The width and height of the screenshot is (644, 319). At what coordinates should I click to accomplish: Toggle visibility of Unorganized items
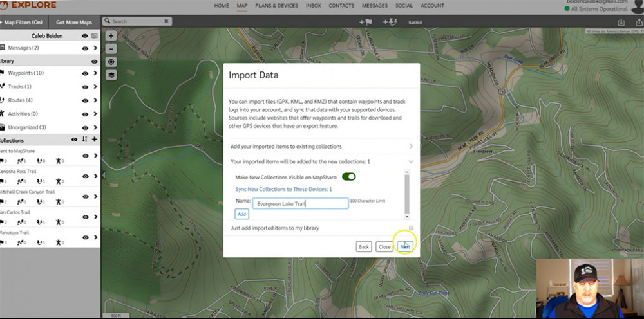point(85,128)
